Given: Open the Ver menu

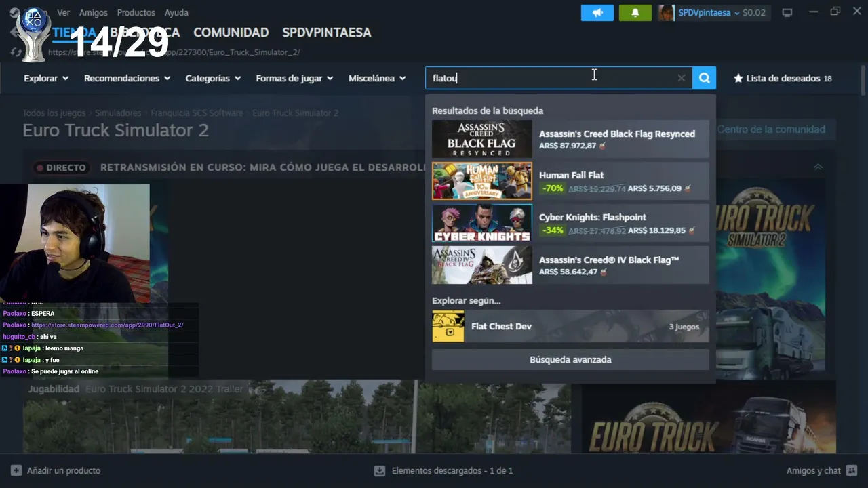Looking at the screenshot, I should tap(63, 12).
